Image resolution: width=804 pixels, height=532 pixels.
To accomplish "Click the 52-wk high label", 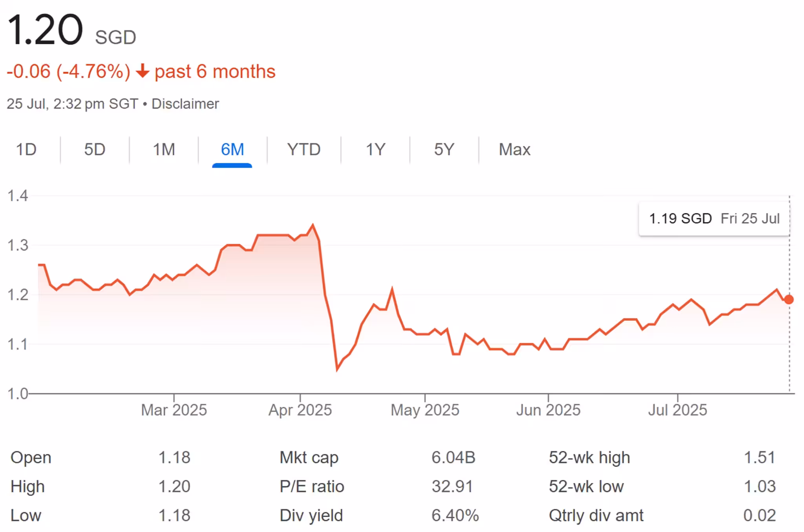I will point(589,457).
